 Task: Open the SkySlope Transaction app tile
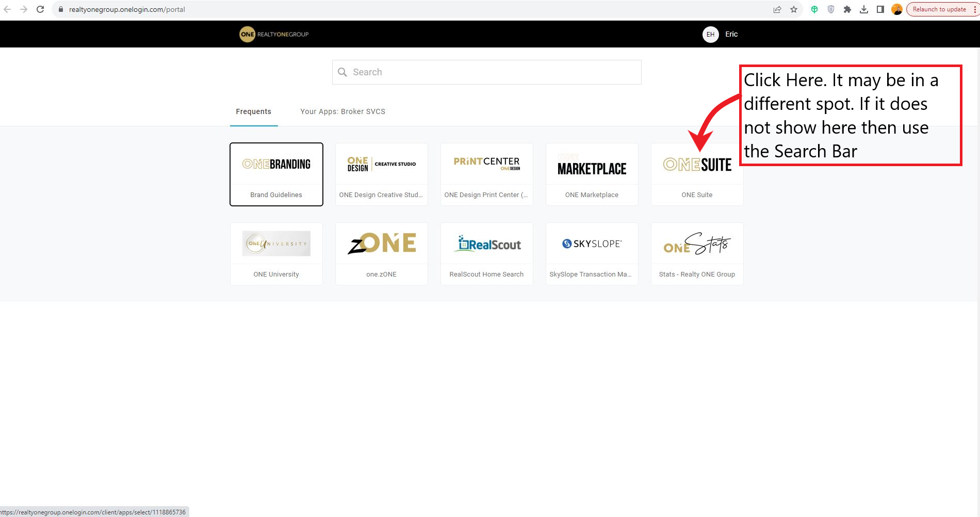pyautogui.click(x=592, y=254)
